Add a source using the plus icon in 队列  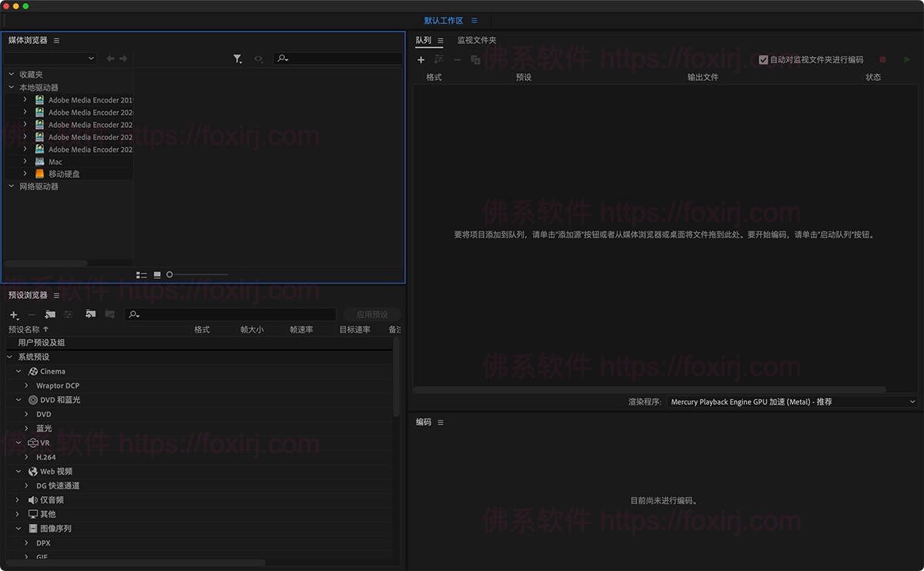pyautogui.click(x=421, y=59)
